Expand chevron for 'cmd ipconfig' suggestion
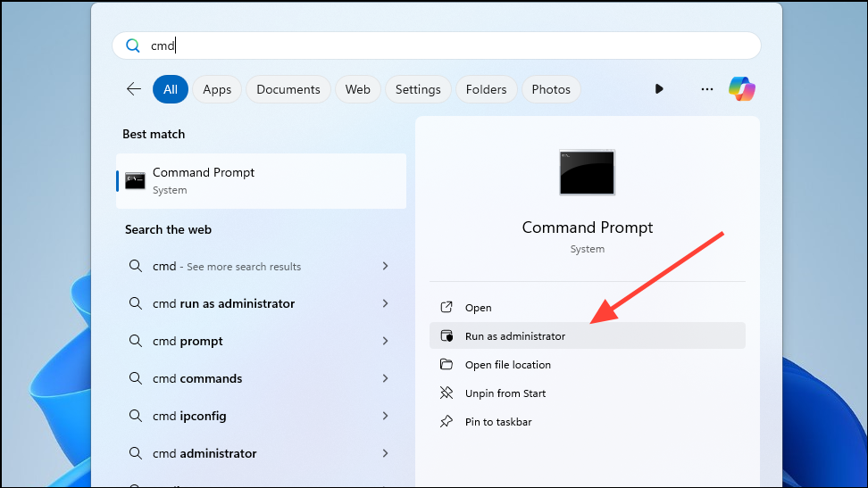Image resolution: width=868 pixels, height=488 pixels. click(385, 416)
